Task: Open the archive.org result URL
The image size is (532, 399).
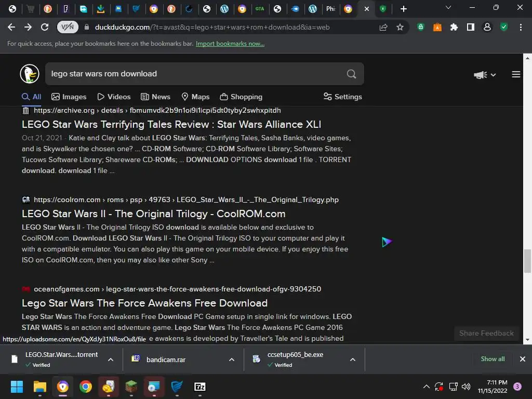Action: (x=157, y=110)
